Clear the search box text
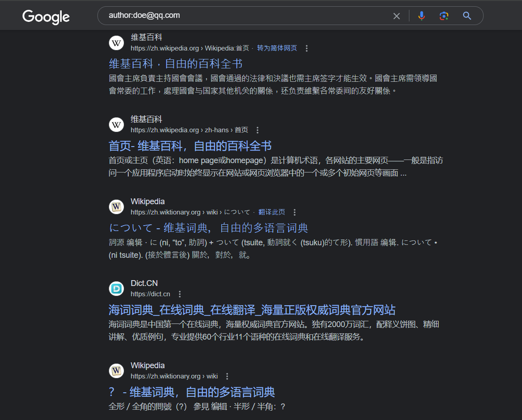This screenshot has height=420, width=522. point(396,16)
